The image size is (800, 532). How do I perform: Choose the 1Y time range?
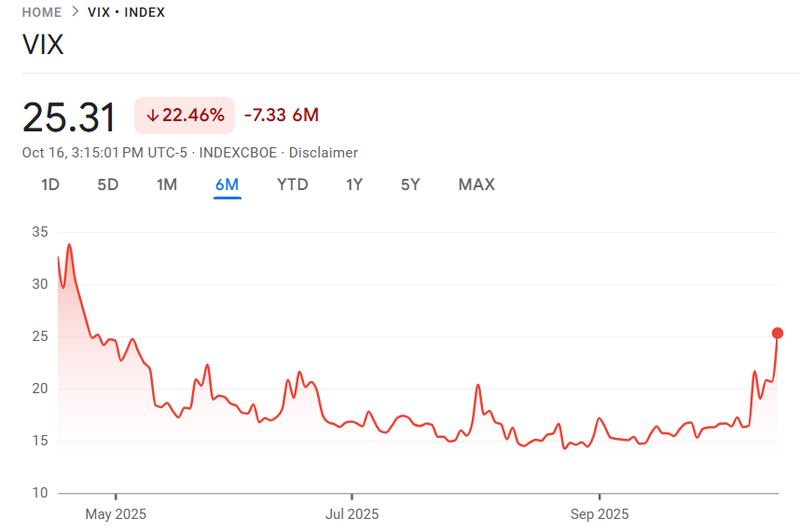tap(354, 184)
